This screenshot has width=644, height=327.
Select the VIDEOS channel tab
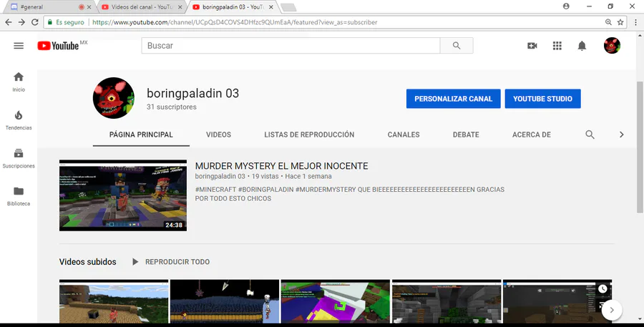click(218, 135)
